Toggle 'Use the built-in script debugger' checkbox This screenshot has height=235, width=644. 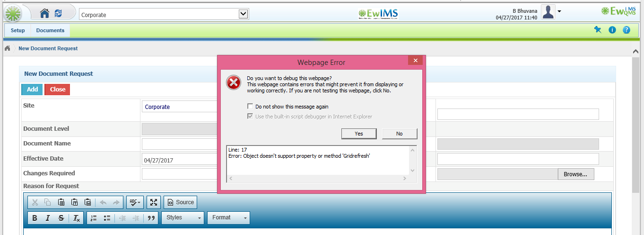point(250,117)
